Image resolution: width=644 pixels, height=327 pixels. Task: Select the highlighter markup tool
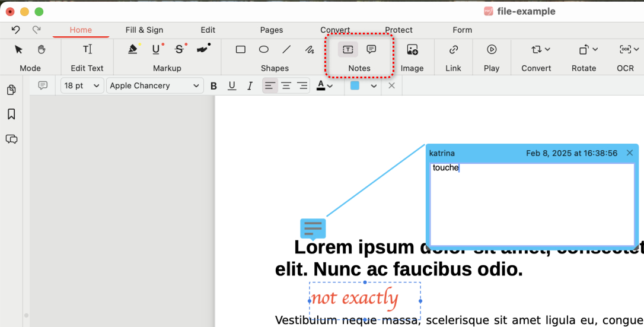pyautogui.click(x=133, y=49)
